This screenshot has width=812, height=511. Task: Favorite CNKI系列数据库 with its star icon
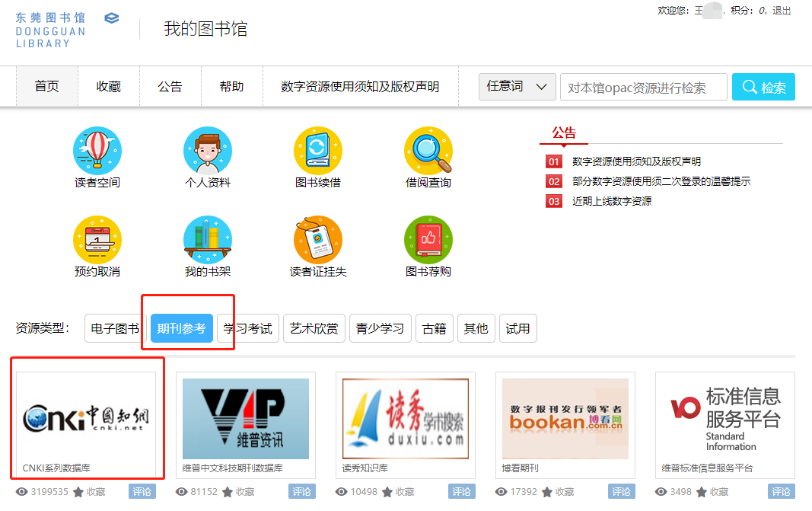78,492
